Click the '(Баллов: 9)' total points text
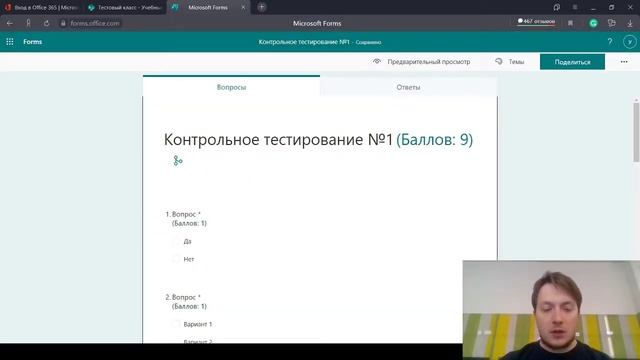The image size is (640, 360). pyautogui.click(x=435, y=140)
